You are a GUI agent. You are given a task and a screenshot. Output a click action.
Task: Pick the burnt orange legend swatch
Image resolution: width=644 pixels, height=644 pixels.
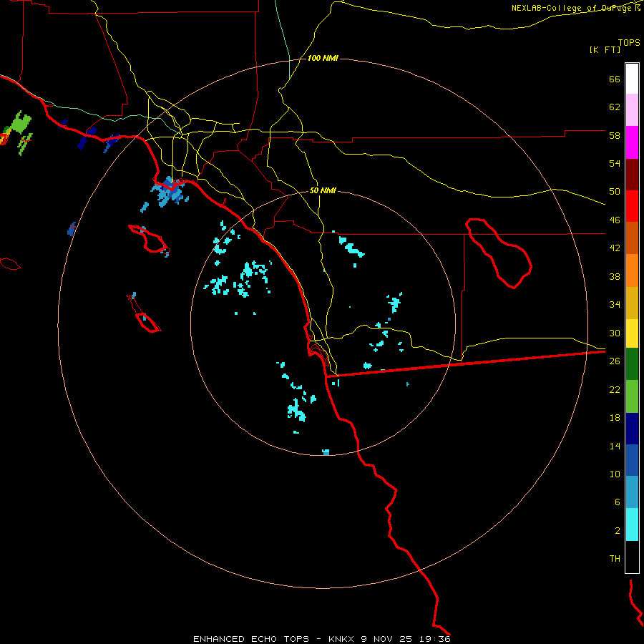pos(632,238)
